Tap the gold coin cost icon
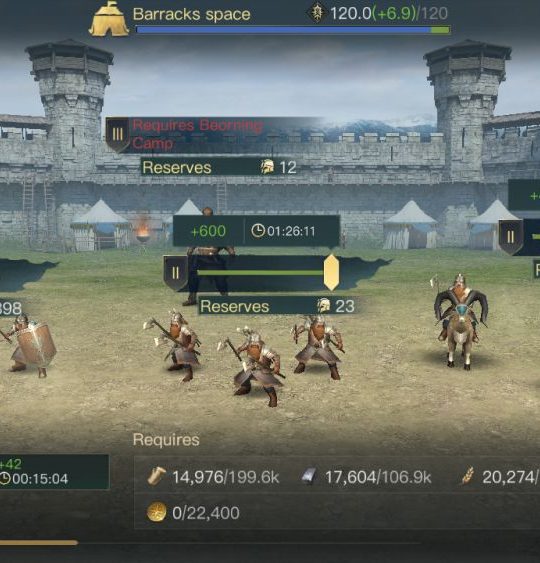 point(157,512)
